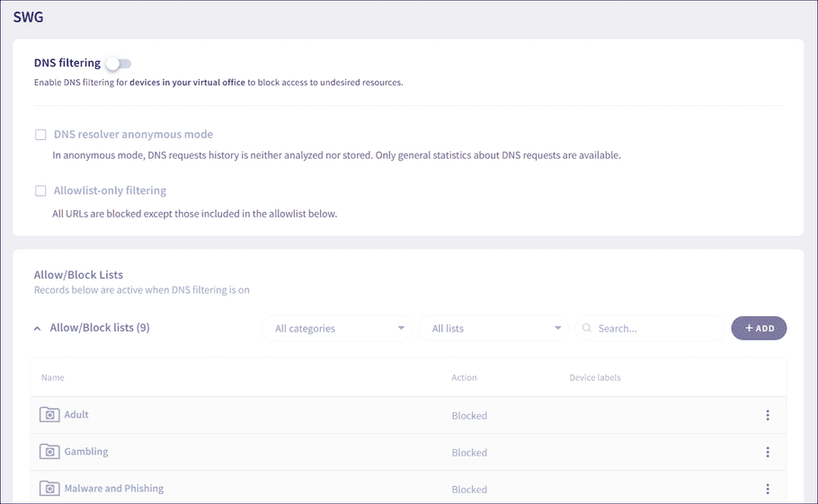The width and height of the screenshot is (818, 504).
Task: Click Blocked action in Malware and Phishing row
Action: 469,490
